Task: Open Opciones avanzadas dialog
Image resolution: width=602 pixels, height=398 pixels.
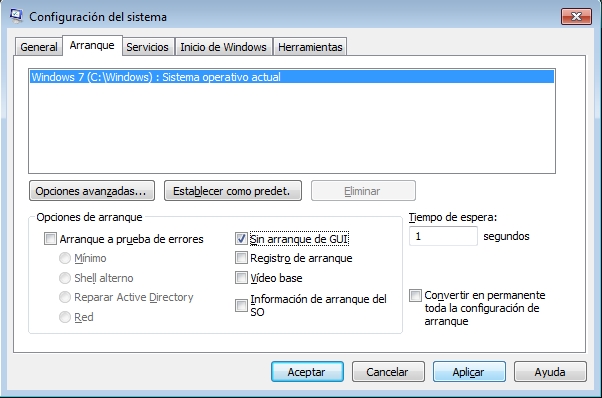Action: 92,191
